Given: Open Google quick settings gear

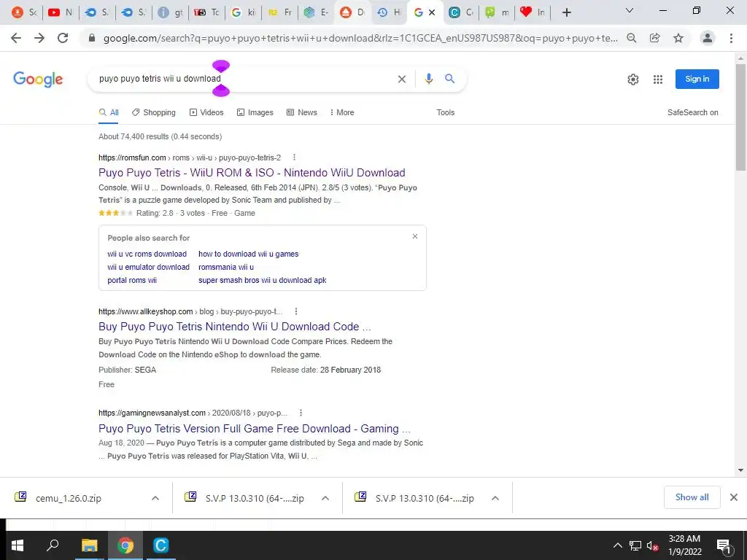Looking at the screenshot, I should 633,79.
